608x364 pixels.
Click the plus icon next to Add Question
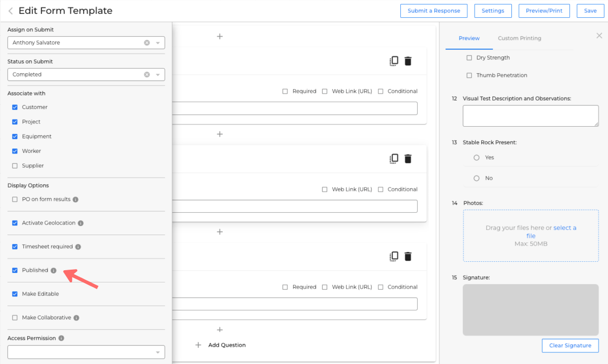point(198,345)
